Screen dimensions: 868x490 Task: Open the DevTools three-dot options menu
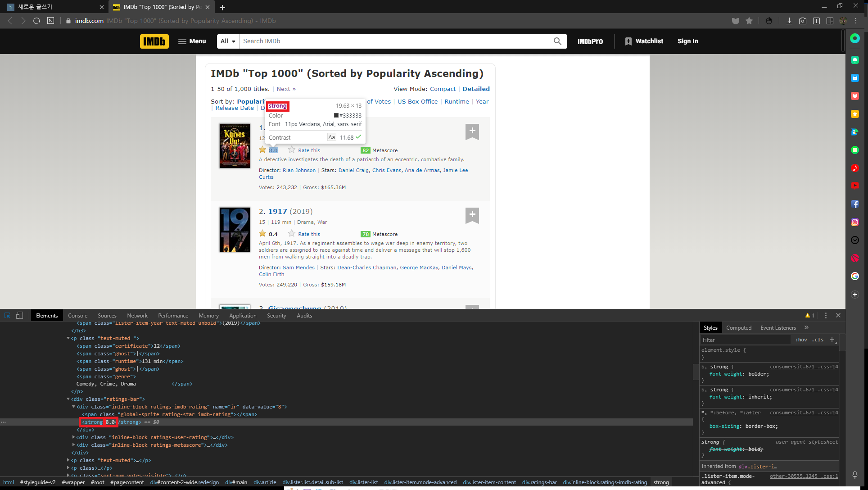826,315
